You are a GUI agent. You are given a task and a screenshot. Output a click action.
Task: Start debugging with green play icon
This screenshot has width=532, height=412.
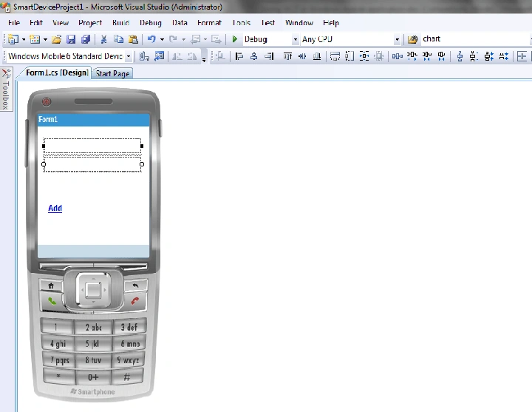pyautogui.click(x=234, y=39)
